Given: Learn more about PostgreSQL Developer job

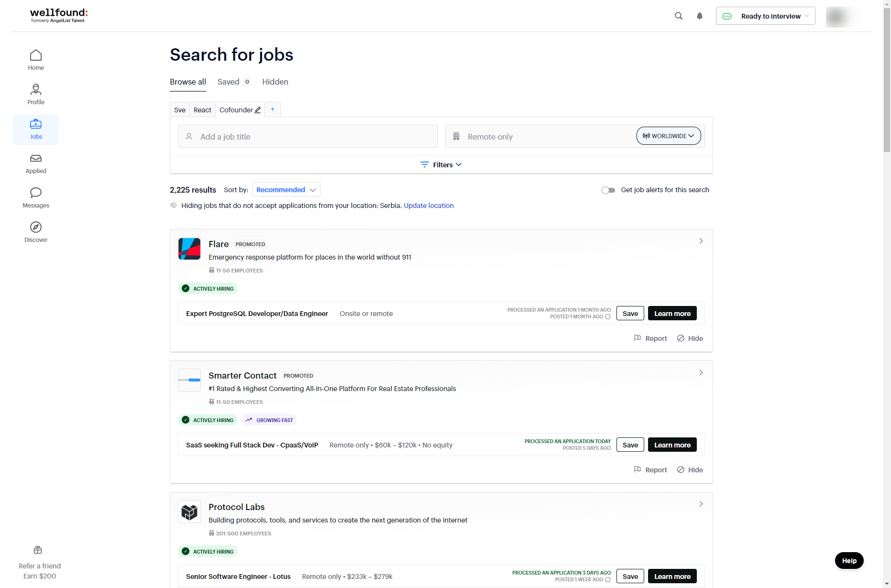Looking at the screenshot, I should click(672, 314).
